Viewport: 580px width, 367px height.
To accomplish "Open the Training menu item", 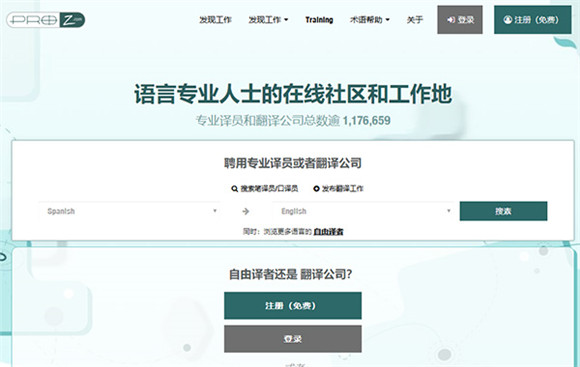I will [x=319, y=20].
